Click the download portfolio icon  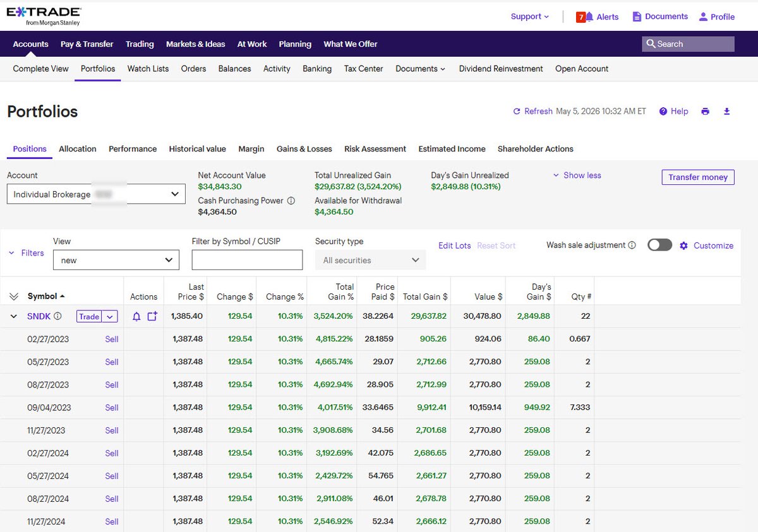726,111
